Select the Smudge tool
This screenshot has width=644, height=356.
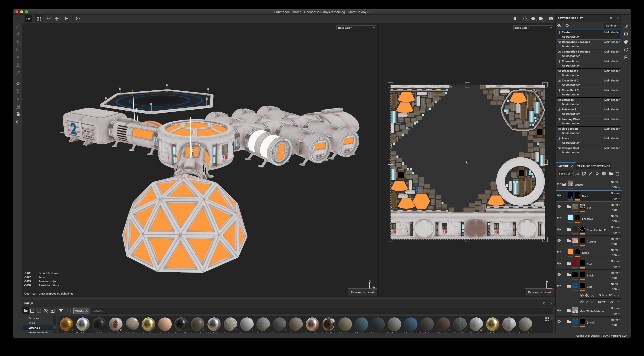click(x=18, y=58)
